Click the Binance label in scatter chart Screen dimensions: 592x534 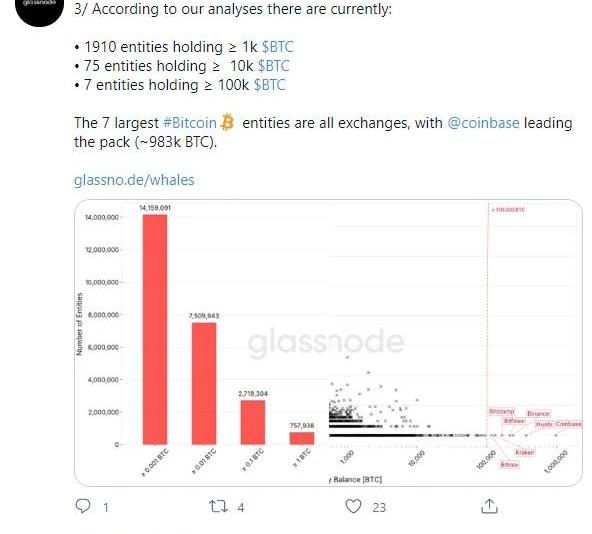coord(538,414)
